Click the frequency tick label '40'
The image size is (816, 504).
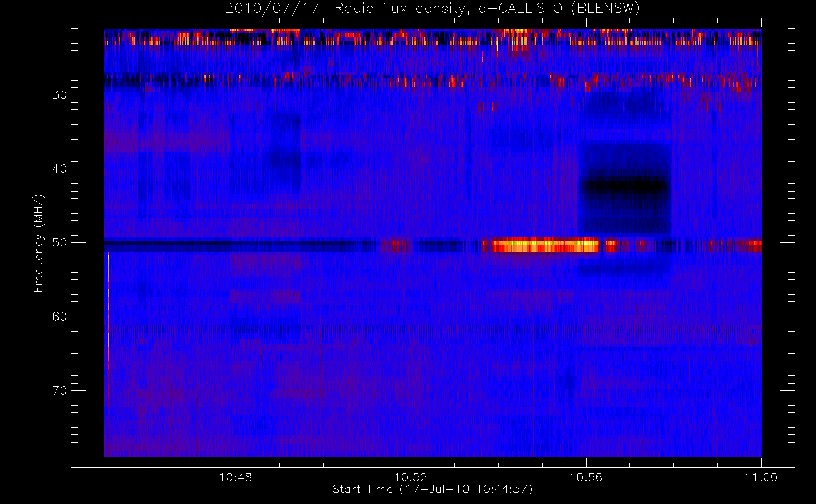pyautogui.click(x=60, y=169)
